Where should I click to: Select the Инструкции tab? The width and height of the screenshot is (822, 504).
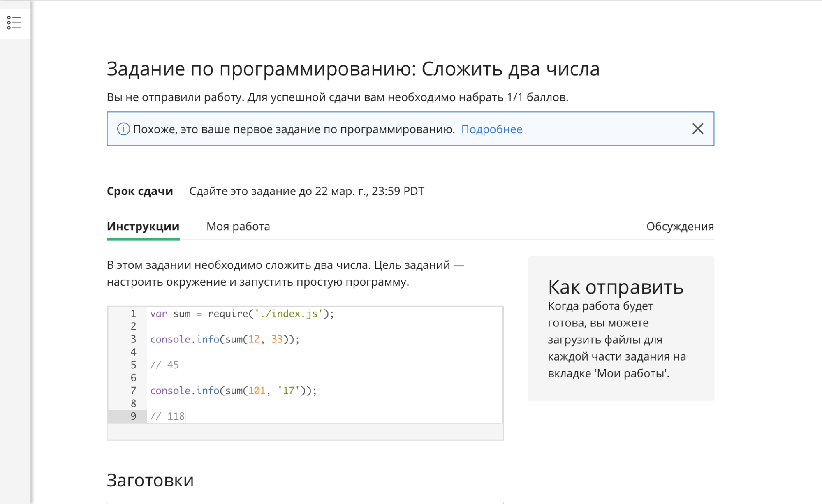coord(143,227)
